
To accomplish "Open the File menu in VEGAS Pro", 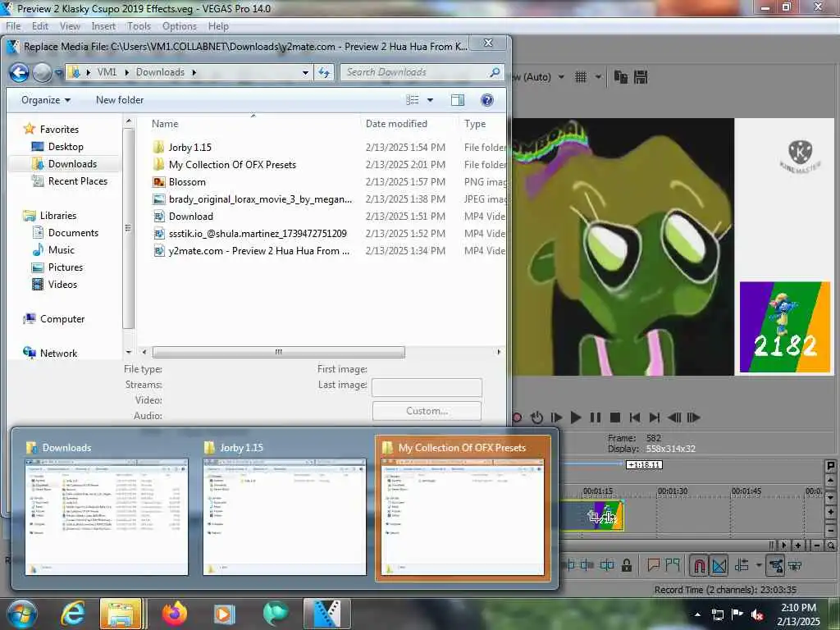I will [x=13, y=26].
